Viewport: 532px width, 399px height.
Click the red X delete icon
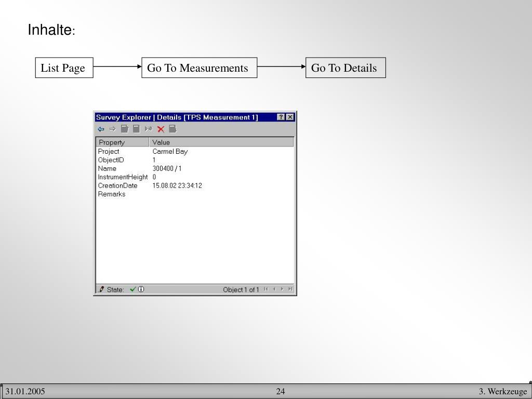click(161, 129)
